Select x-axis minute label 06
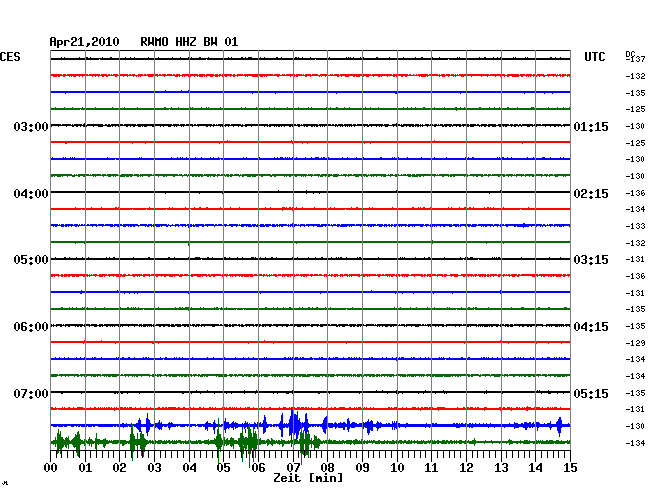Image resolution: width=650 pixels, height=494 pixels. click(258, 467)
